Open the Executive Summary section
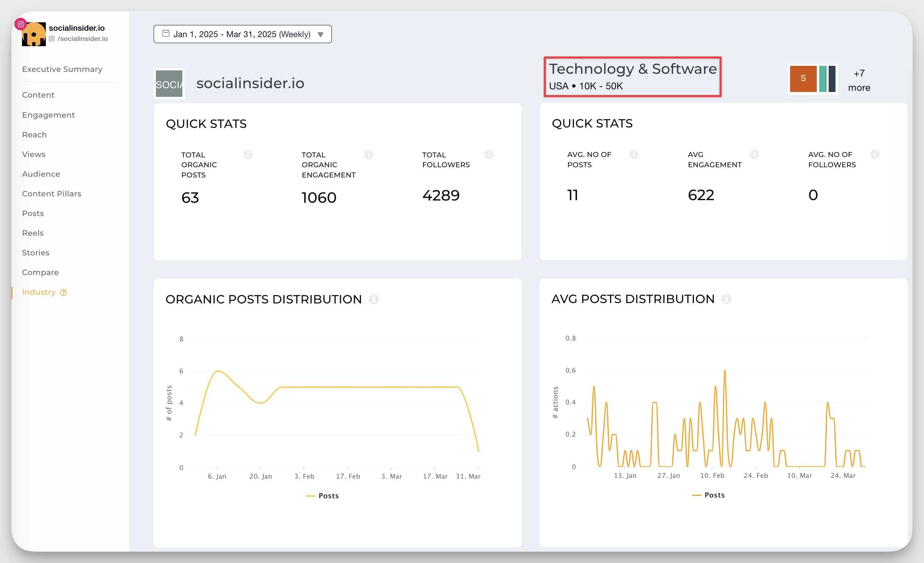The width and height of the screenshot is (924, 563). (62, 69)
